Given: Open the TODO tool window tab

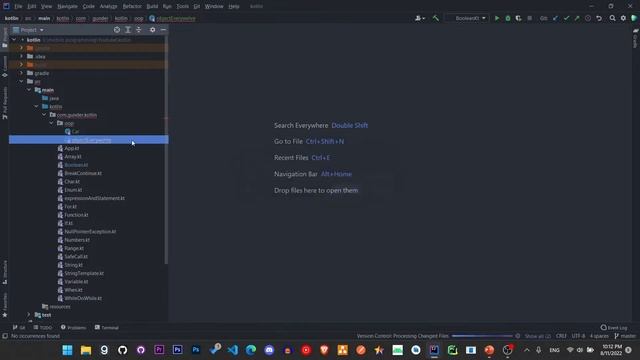Looking at the screenshot, I should click(43, 328).
